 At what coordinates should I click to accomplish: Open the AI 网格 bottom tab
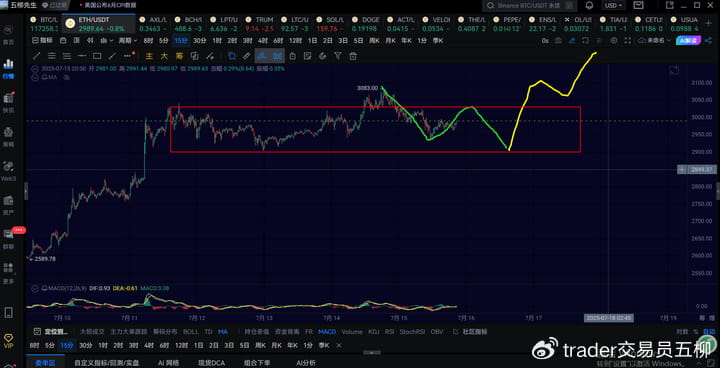point(169,362)
